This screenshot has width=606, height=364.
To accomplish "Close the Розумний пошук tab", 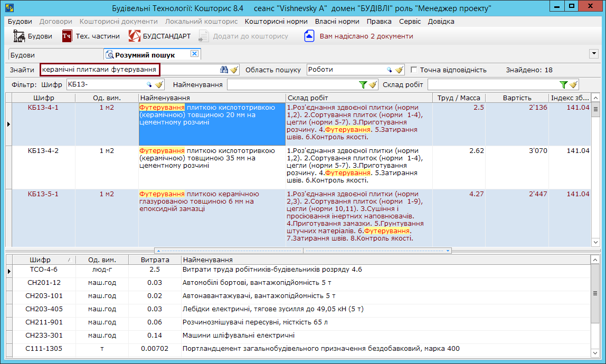I will click(x=195, y=54).
